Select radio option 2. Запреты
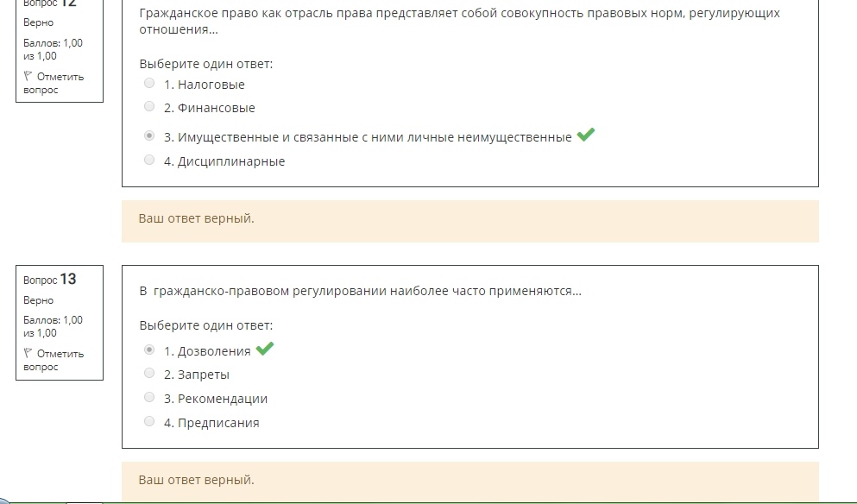 [x=149, y=373]
